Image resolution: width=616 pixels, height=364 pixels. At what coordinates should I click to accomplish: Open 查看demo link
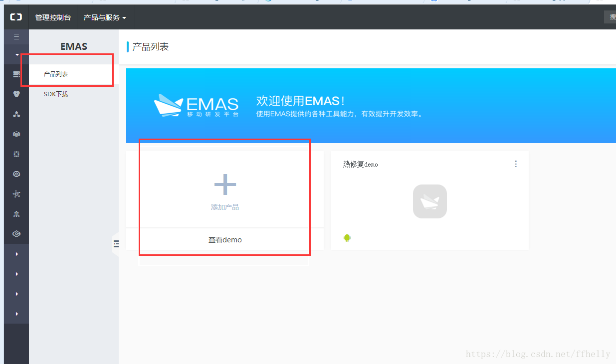point(225,240)
